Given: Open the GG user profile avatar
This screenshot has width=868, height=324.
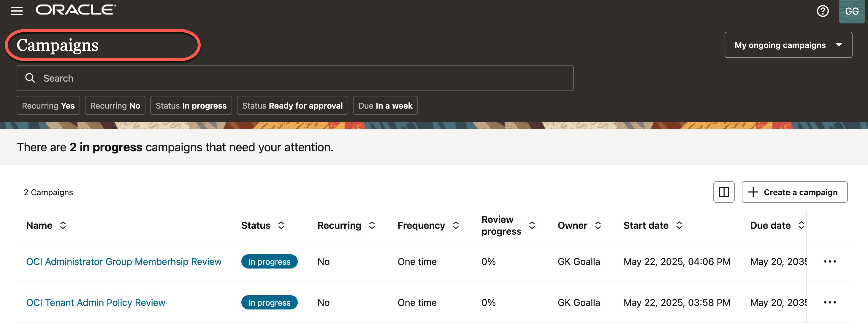Looking at the screenshot, I should [x=851, y=12].
